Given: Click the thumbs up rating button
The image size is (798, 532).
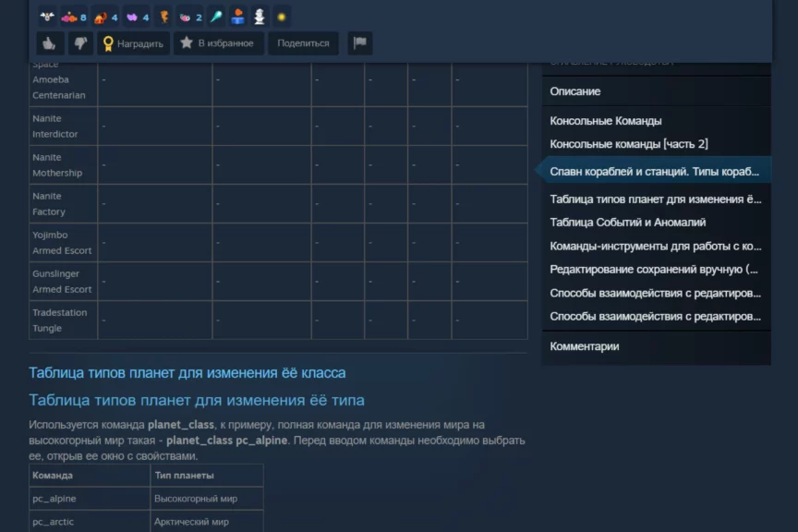Looking at the screenshot, I should pyautogui.click(x=50, y=42).
